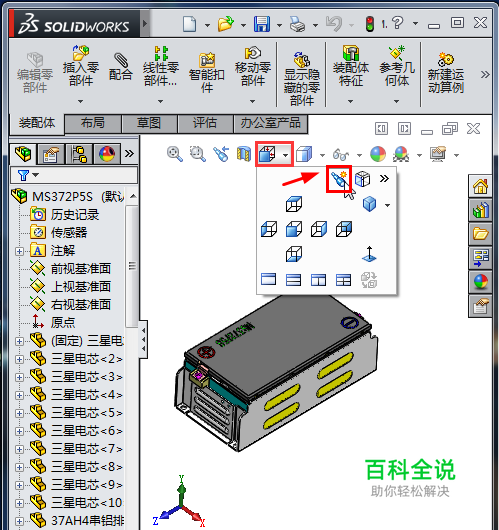The width and height of the screenshot is (499, 530).
Task: Open Reference Geometry (参考几何体)
Action: tap(397, 66)
